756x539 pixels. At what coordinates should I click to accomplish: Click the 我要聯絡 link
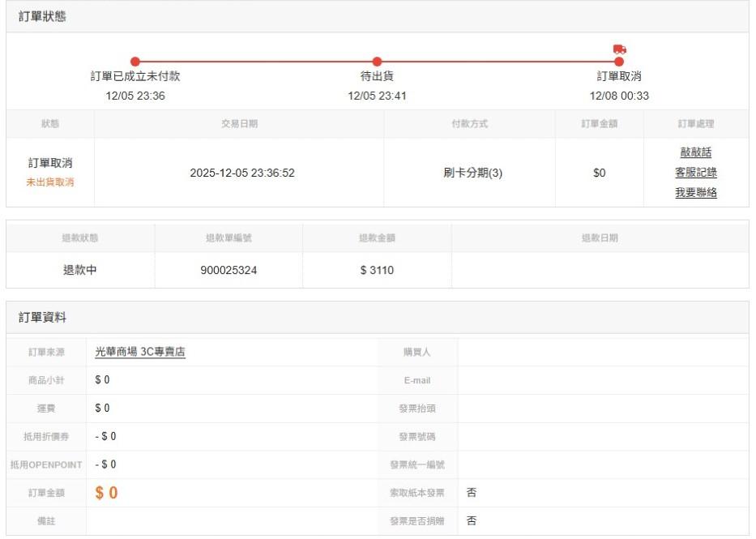[x=695, y=193]
